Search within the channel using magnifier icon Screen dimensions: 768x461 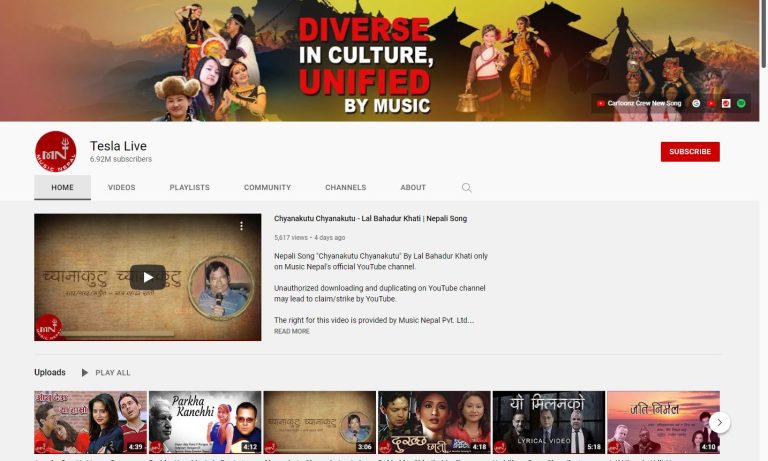click(467, 188)
